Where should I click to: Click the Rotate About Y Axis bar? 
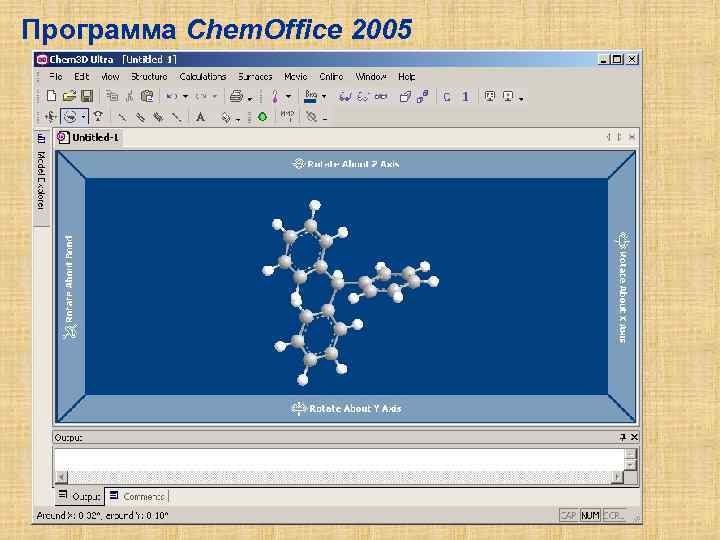point(346,408)
